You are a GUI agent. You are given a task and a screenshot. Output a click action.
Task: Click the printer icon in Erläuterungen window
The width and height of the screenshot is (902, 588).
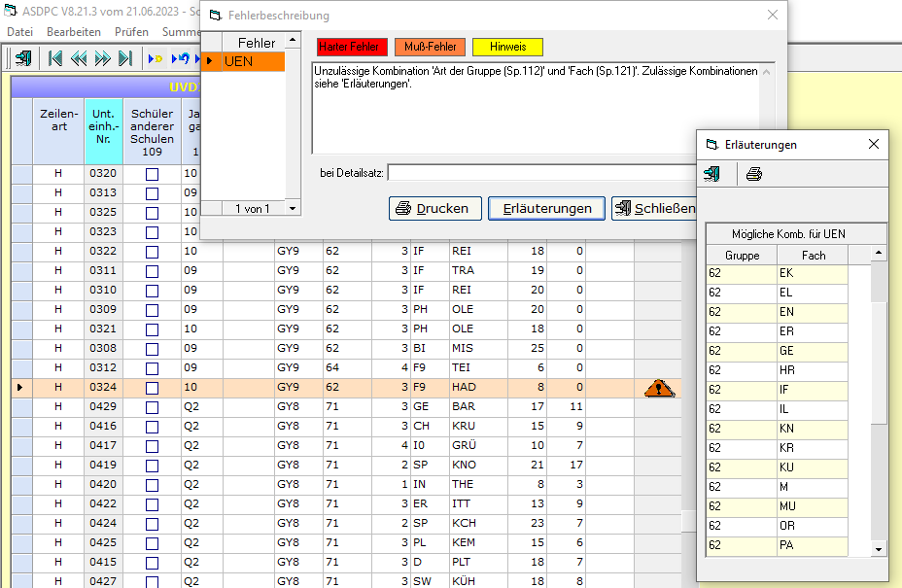754,175
